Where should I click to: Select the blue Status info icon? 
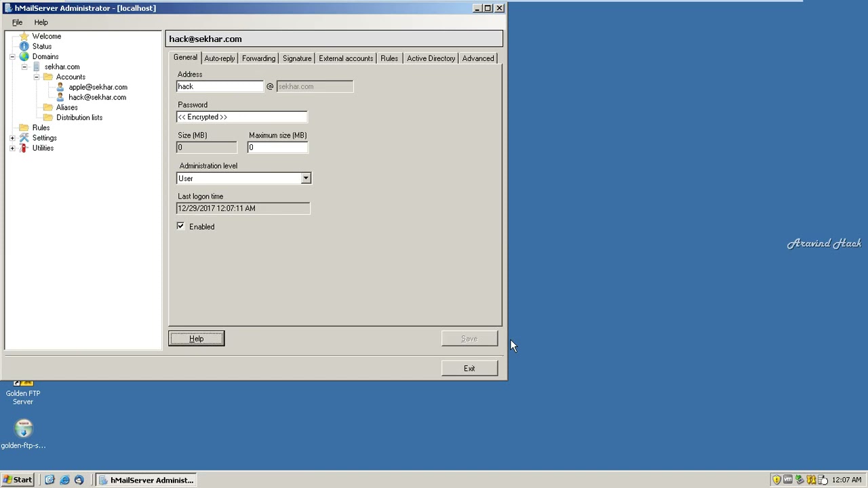(24, 46)
